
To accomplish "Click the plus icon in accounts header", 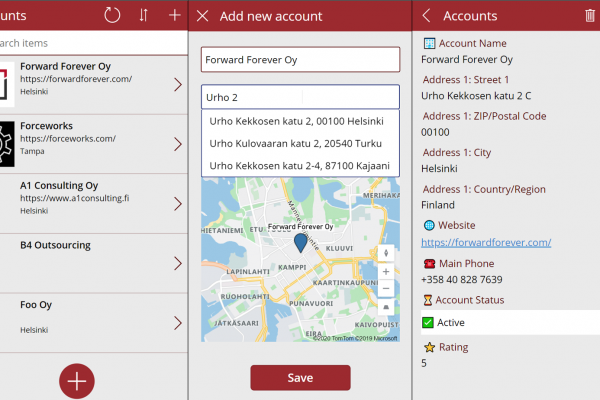I will click(x=174, y=15).
